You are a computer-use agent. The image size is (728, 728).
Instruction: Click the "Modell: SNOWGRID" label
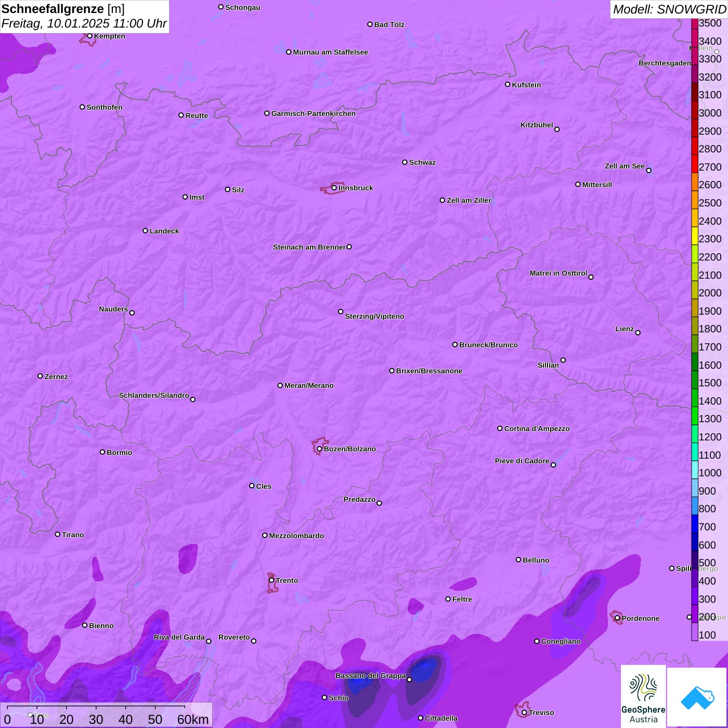click(x=669, y=9)
